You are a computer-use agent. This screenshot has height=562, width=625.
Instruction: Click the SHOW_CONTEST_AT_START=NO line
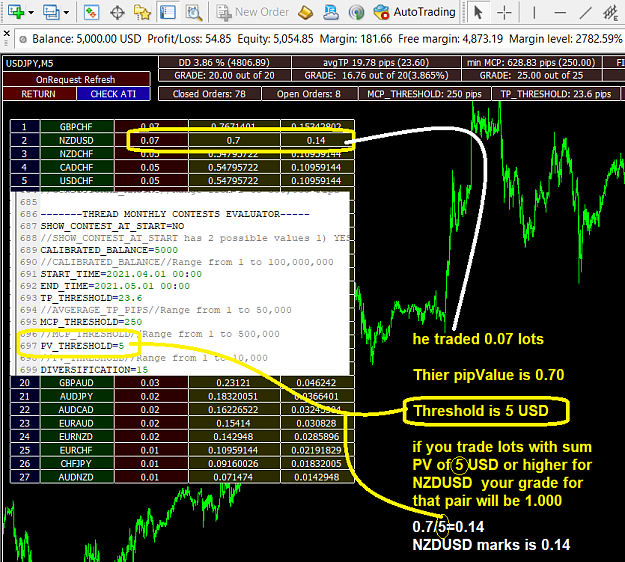(x=112, y=226)
